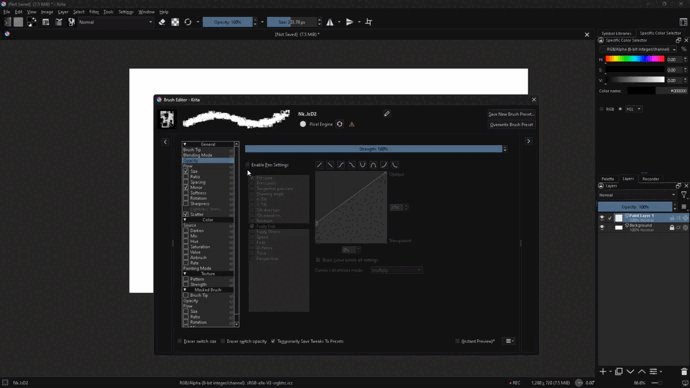690x388 pixels.
Task: Check Temporarily Save Tweaks To Presets
Action: (273, 341)
